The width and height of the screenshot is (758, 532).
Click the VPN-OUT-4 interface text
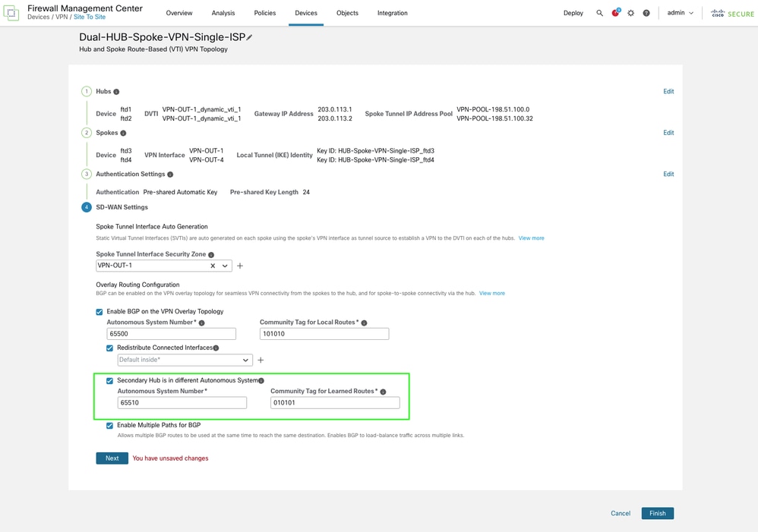[x=207, y=160]
